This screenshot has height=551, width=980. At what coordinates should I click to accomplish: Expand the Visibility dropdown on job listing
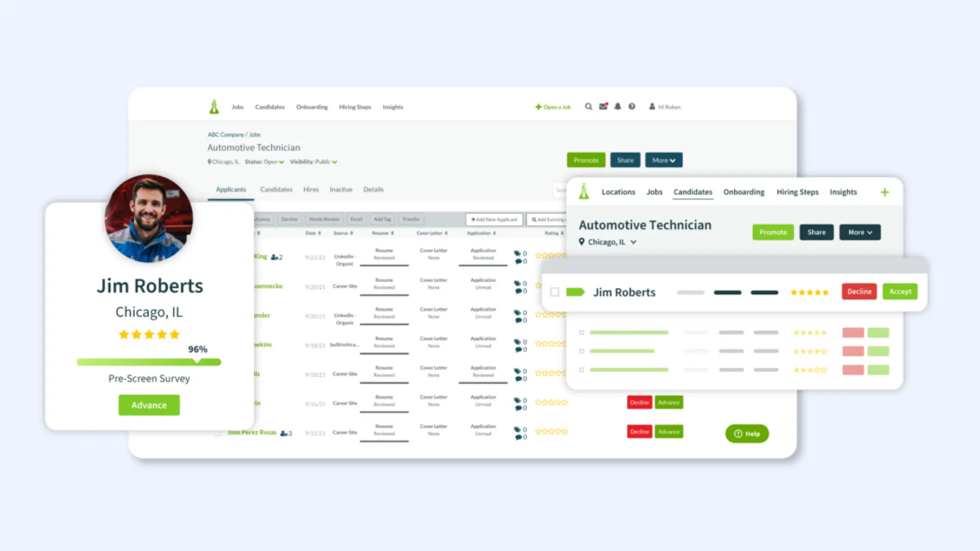[334, 161]
